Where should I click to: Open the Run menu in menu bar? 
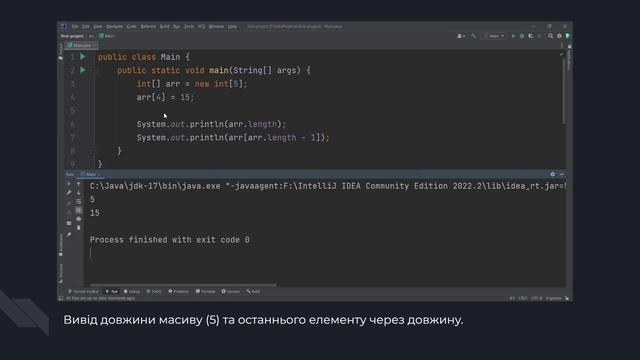click(x=176, y=26)
